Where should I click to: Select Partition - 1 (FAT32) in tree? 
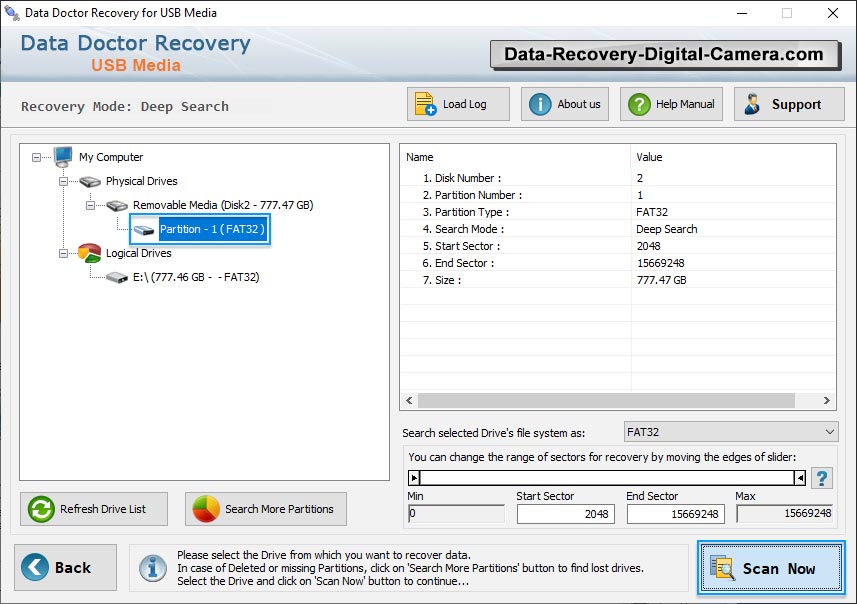[212, 229]
